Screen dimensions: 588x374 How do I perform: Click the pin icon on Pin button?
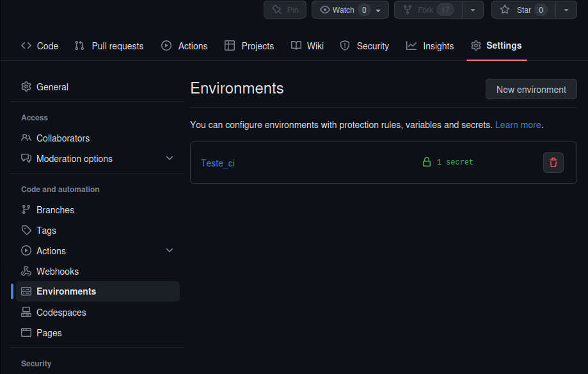point(277,10)
